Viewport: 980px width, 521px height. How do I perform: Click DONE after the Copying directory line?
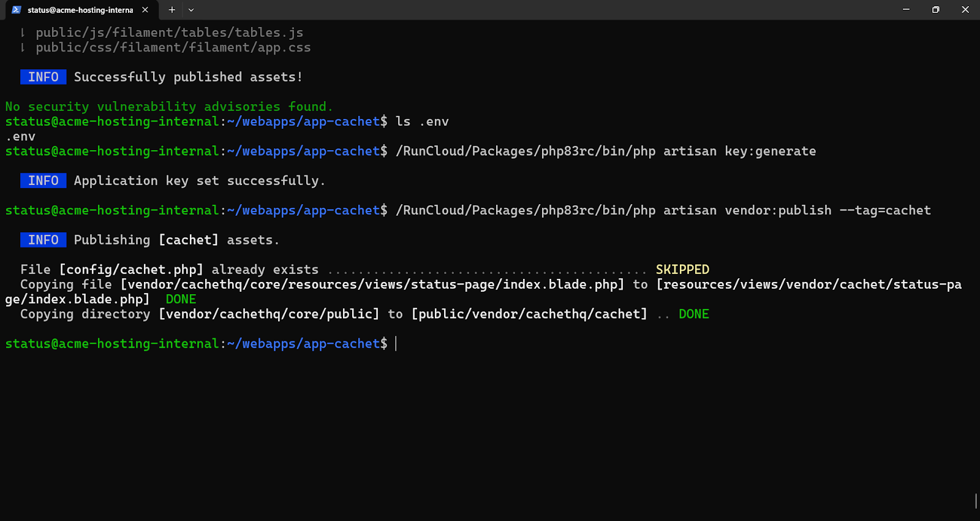coord(693,314)
